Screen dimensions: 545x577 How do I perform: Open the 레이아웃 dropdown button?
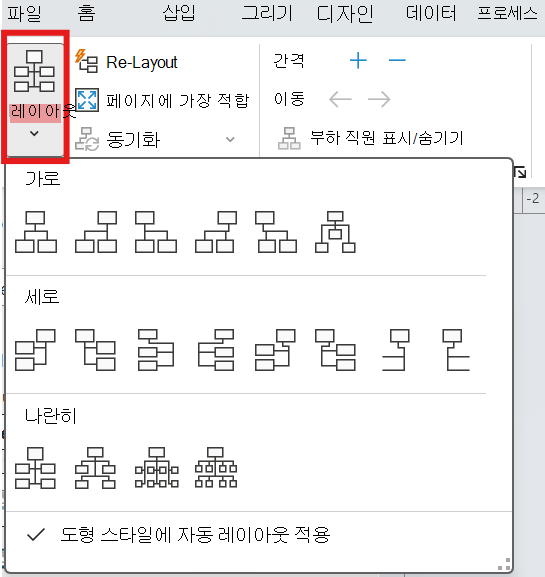35,99
